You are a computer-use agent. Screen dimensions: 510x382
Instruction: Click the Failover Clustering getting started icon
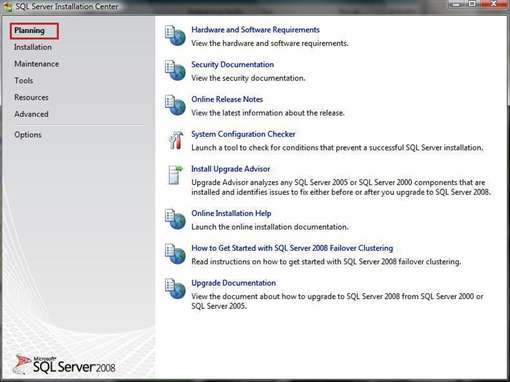[175, 254]
